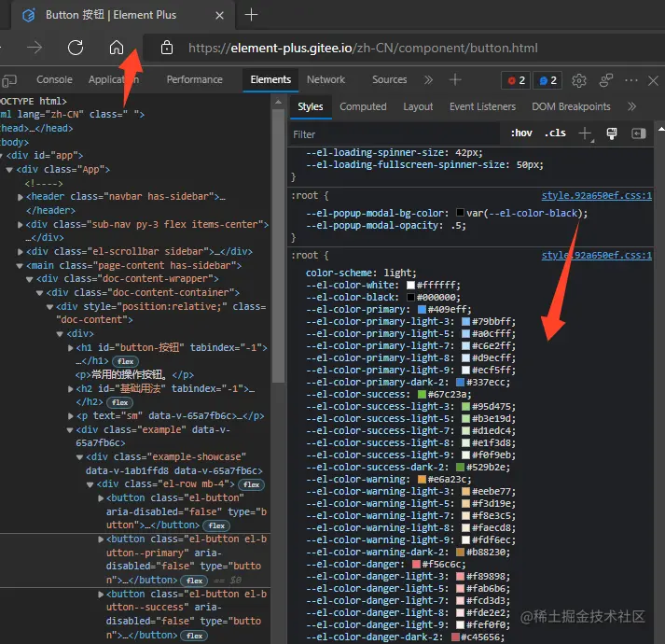Select the --el-popup-modal-opacity: .5 declaration
This screenshot has width=665, height=644.
click(386, 226)
